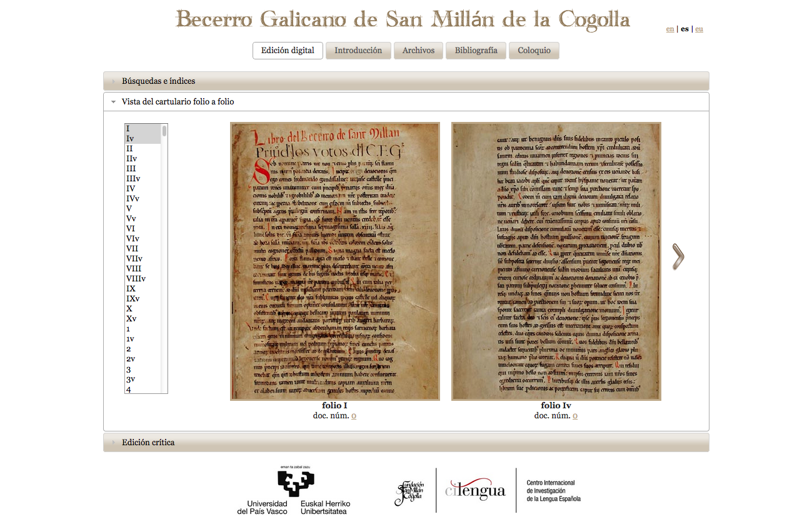The width and height of the screenshot is (812, 519).
Task: Open the Cilengua logo
Action: click(x=475, y=490)
